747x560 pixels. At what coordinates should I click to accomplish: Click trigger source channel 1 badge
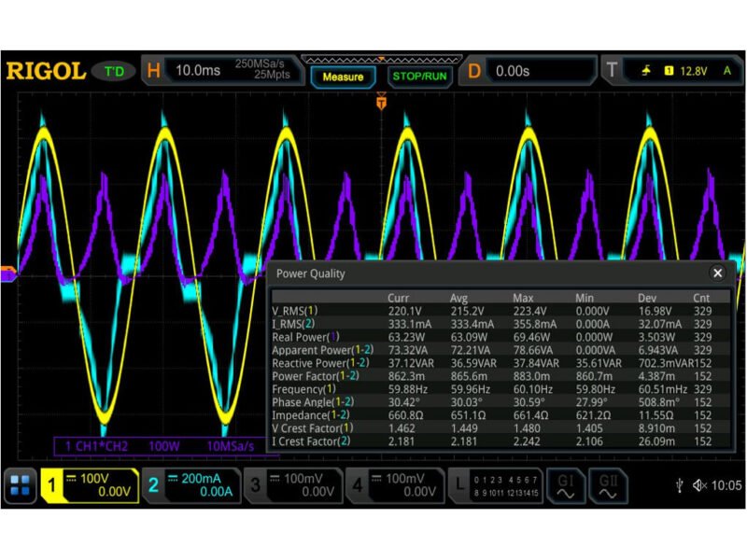tap(669, 71)
